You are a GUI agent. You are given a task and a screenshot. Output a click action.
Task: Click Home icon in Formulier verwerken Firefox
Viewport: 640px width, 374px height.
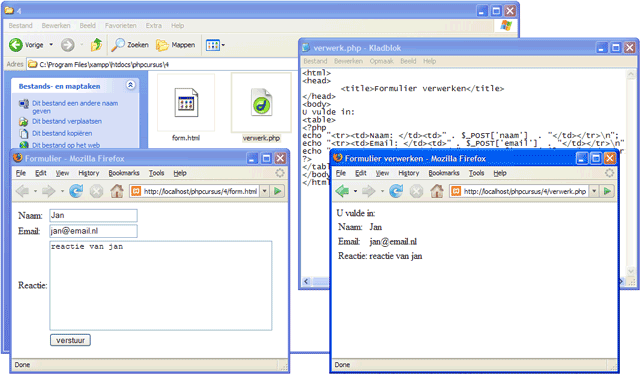click(437, 191)
